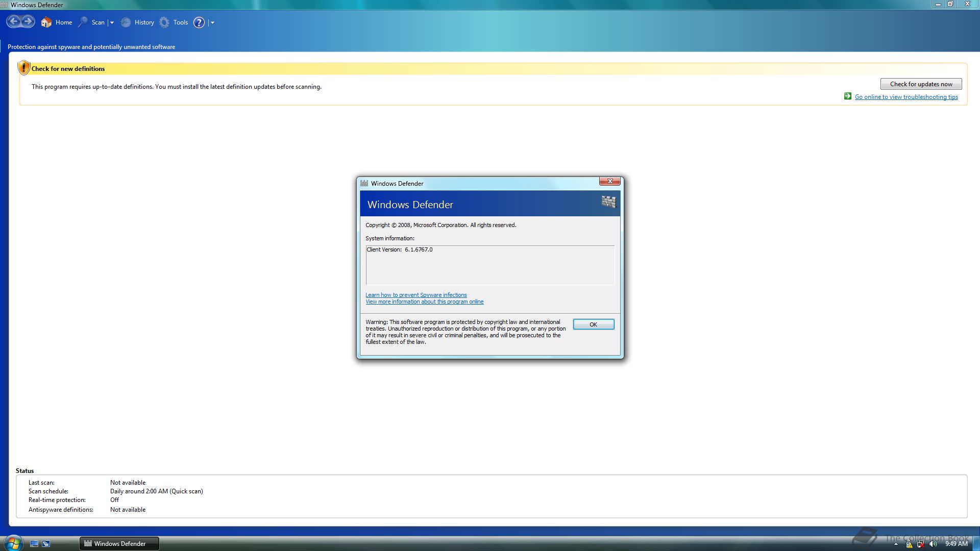Go forward with the Forward arrow
Viewport: 980px width, 551px height.
pos(28,21)
